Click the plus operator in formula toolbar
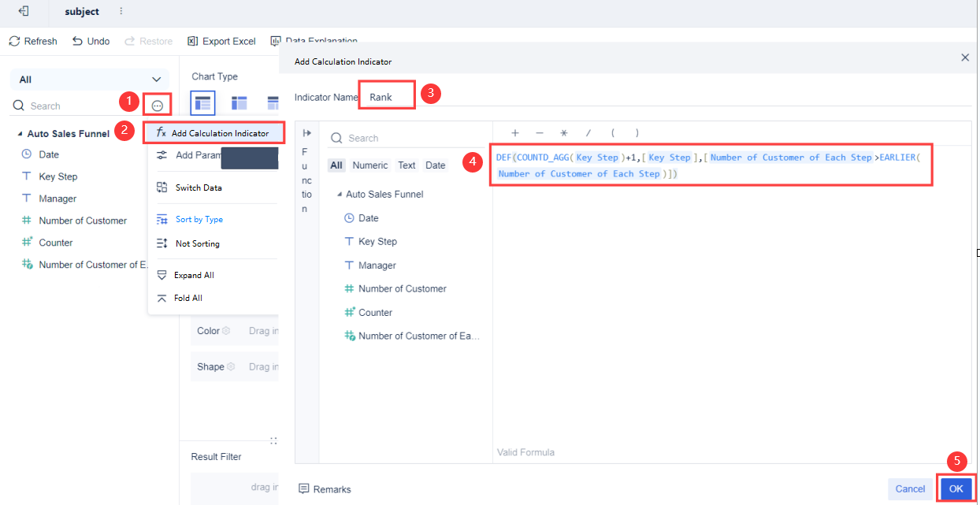Image resolution: width=980 pixels, height=505 pixels. click(515, 133)
